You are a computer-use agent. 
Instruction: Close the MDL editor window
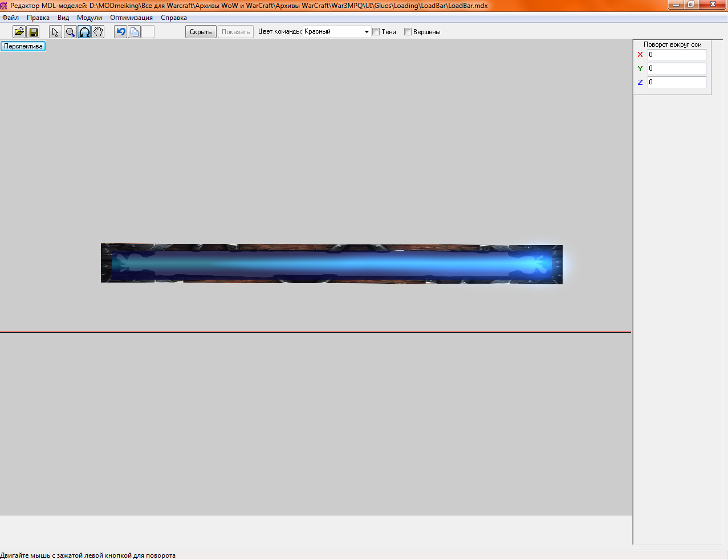(713, 5)
